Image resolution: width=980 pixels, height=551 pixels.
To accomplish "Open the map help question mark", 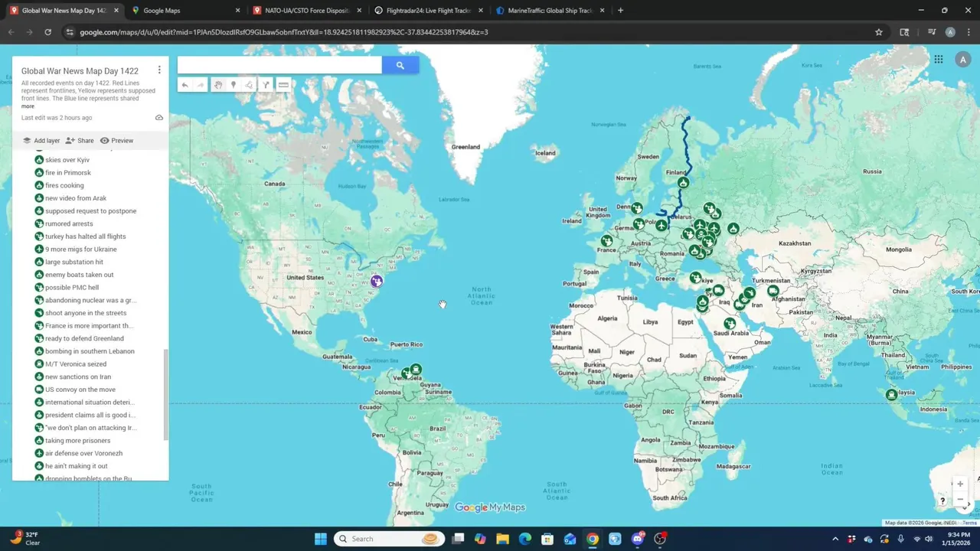I will 942,501.
